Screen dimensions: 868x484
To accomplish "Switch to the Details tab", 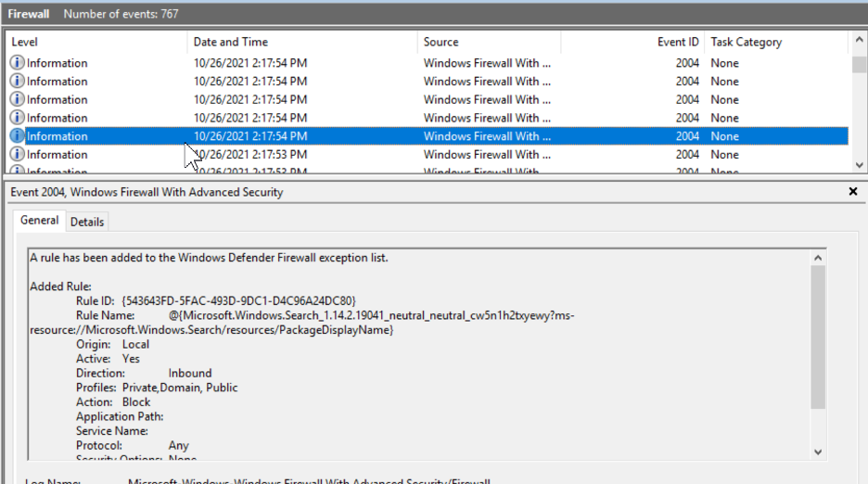I will (x=87, y=222).
